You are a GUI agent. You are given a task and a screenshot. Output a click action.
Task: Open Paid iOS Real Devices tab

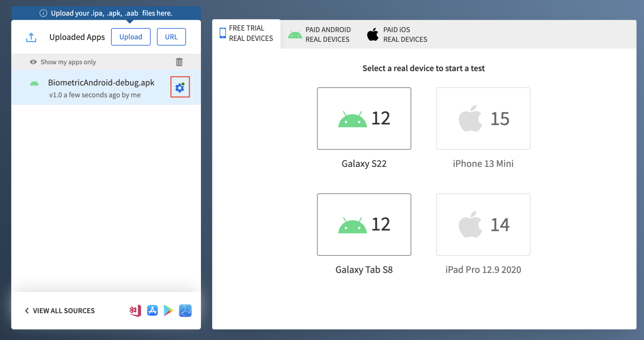pos(397,35)
